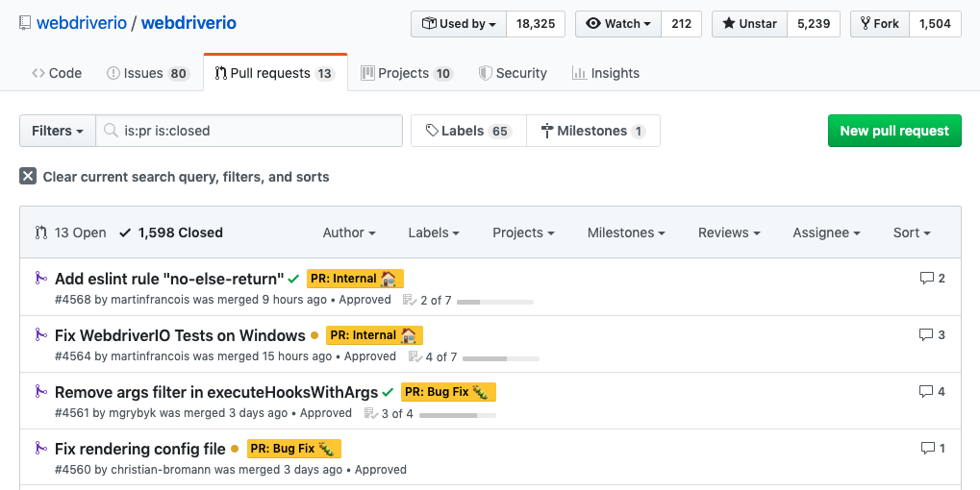This screenshot has height=490, width=980.
Task: Expand the Assignee filter dropdown
Action: [826, 233]
